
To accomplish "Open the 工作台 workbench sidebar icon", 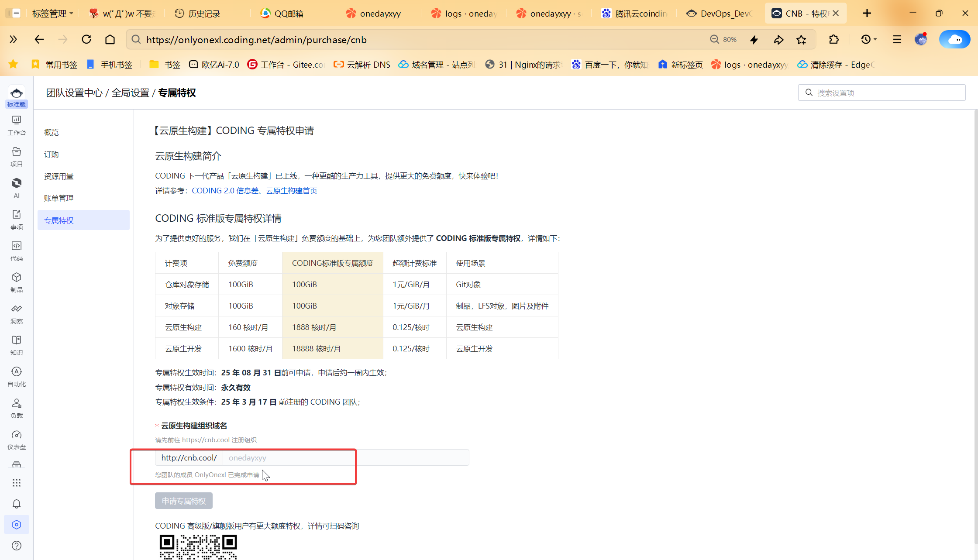I will (x=17, y=125).
